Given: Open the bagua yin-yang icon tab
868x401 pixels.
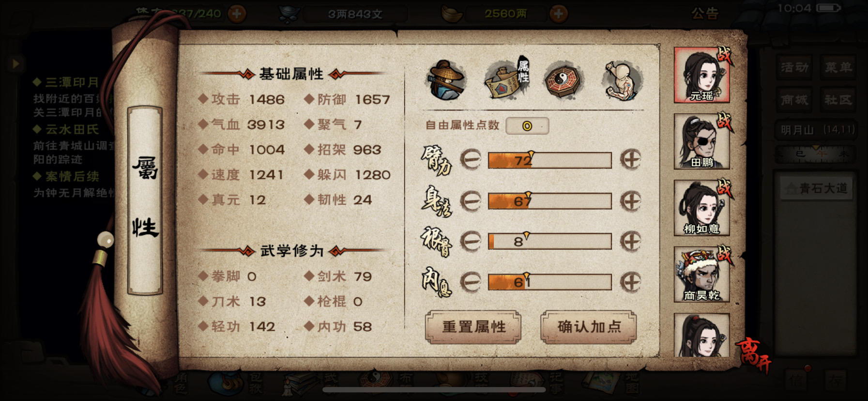Looking at the screenshot, I should pyautogui.click(x=563, y=80).
